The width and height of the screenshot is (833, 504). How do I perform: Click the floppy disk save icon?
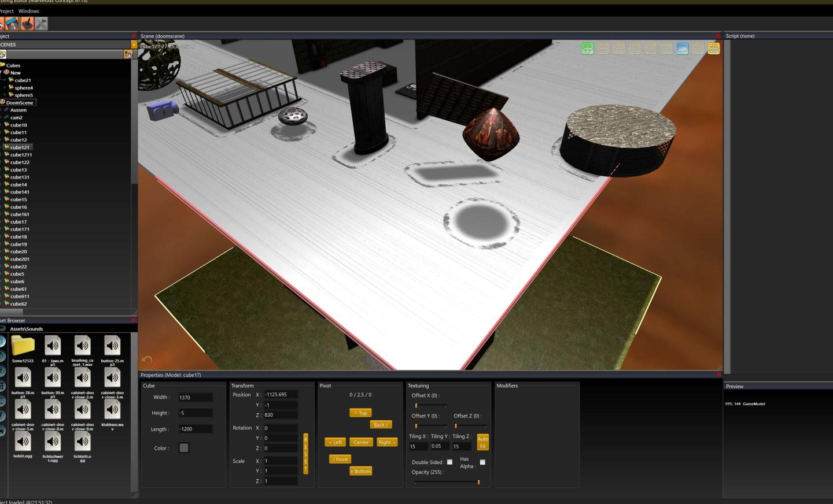point(12,24)
